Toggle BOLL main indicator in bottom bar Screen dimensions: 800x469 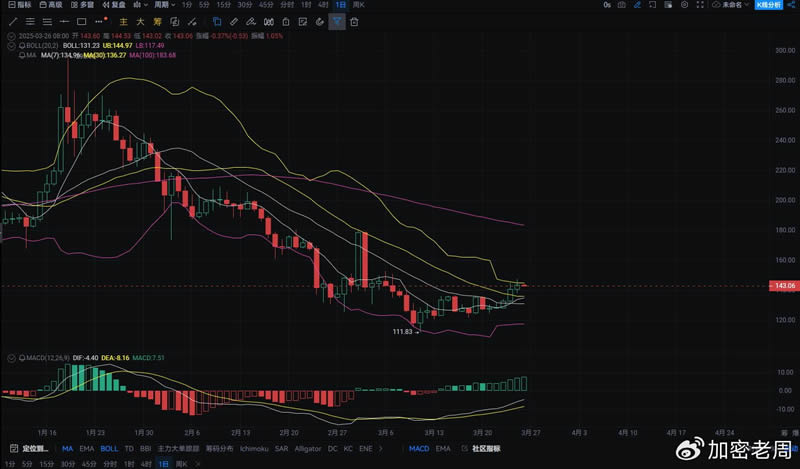coord(109,449)
